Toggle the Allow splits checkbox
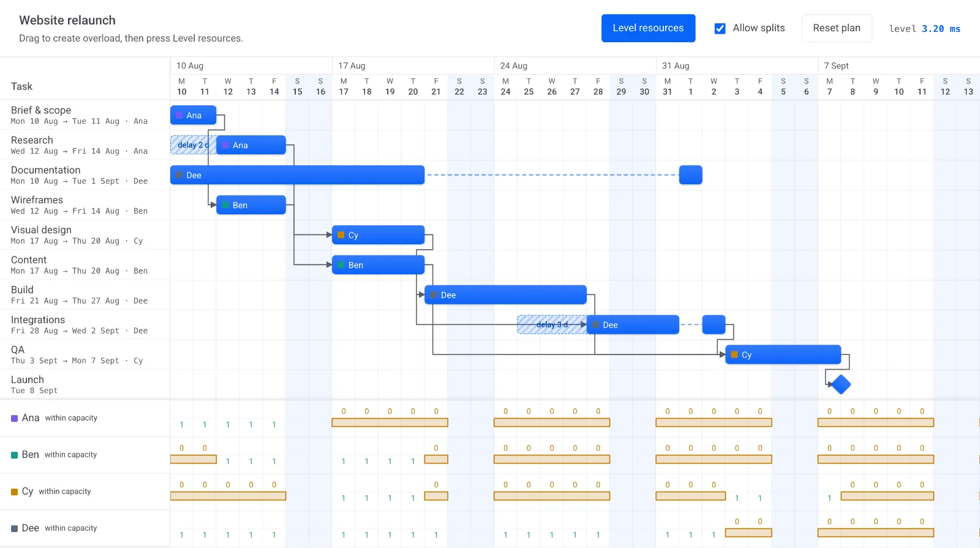The image size is (980, 548). [720, 28]
